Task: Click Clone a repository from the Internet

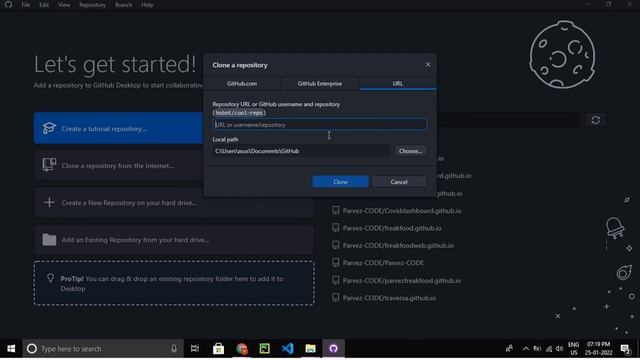Action: (x=118, y=165)
